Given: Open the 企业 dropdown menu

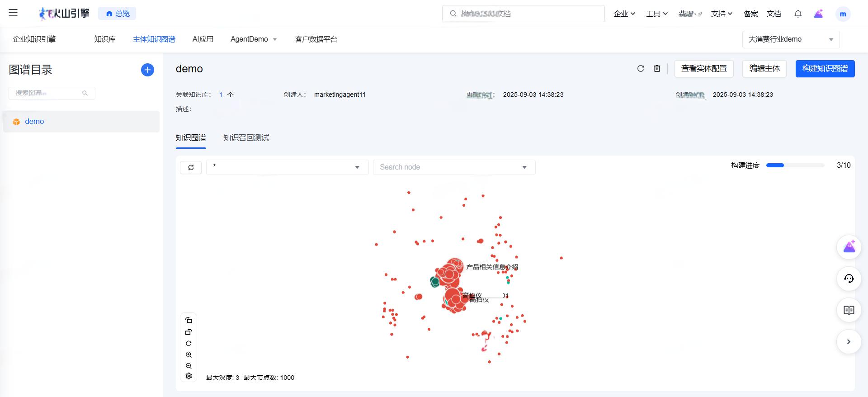Looking at the screenshot, I should (x=624, y=14).
